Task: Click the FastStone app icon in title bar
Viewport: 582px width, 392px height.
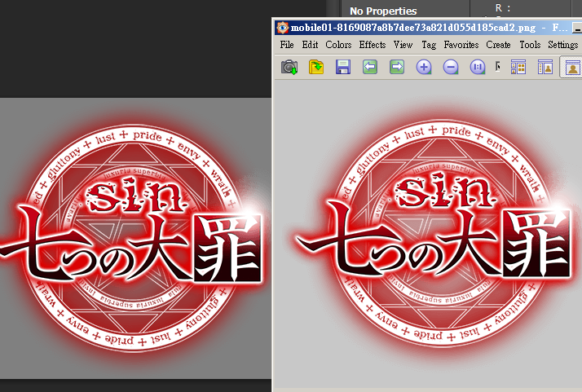Action: (283, 28)
